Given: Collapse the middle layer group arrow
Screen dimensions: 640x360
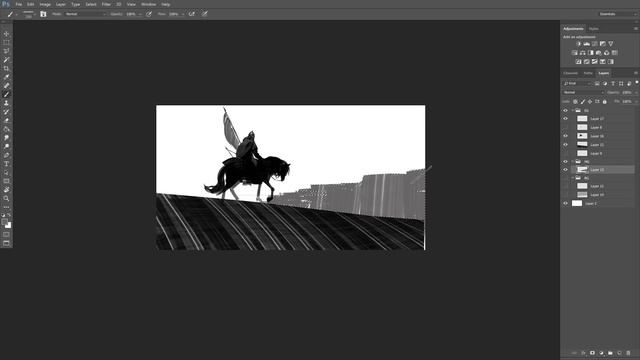Looking at the screenshot, I should (573, 162).
